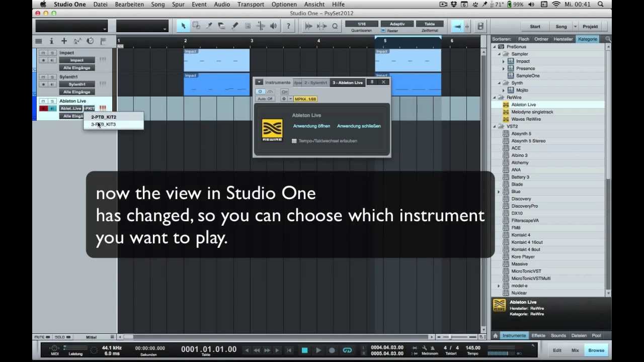644x362 pixels.
Task: Solo the Sylenth1 track
Action: 51,77
